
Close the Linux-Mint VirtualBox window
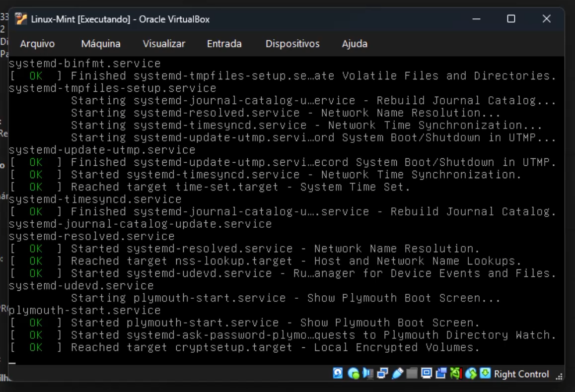coord(546,19)
